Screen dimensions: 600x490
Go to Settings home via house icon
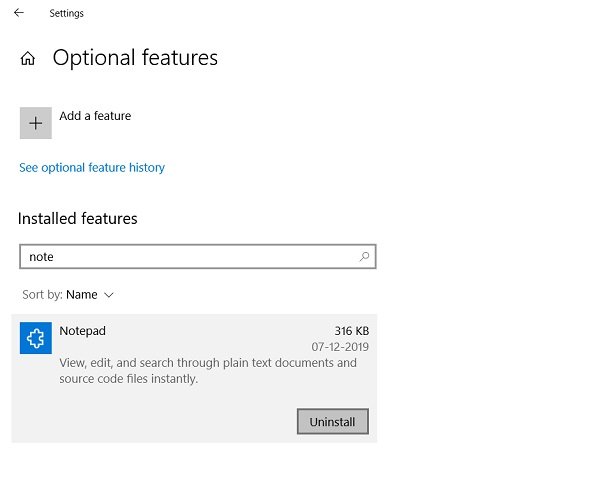[x=28, y=59]
